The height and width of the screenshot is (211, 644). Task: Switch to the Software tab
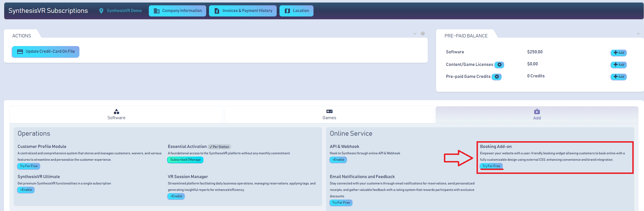click(x=116, y=114)
